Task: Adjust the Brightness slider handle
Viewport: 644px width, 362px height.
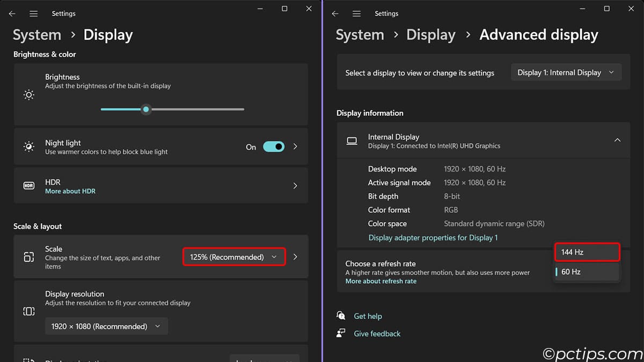Action: (x=145, y=109)
